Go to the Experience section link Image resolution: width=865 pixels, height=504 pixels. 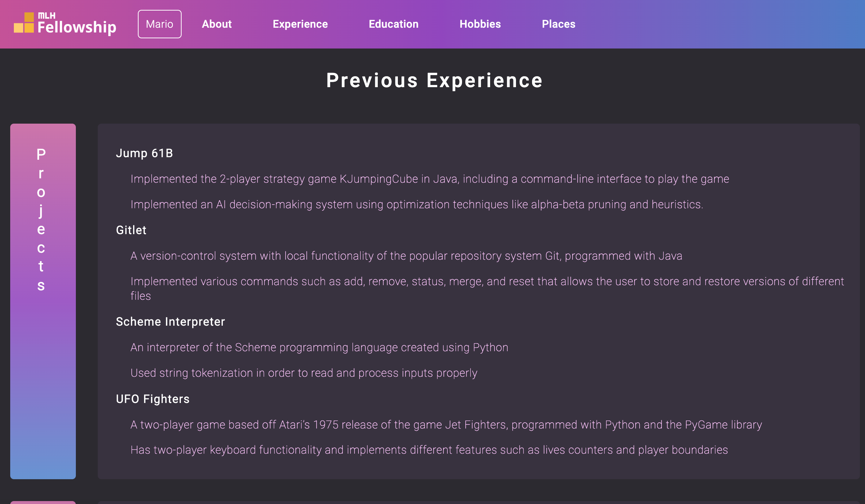pos(300,24)
